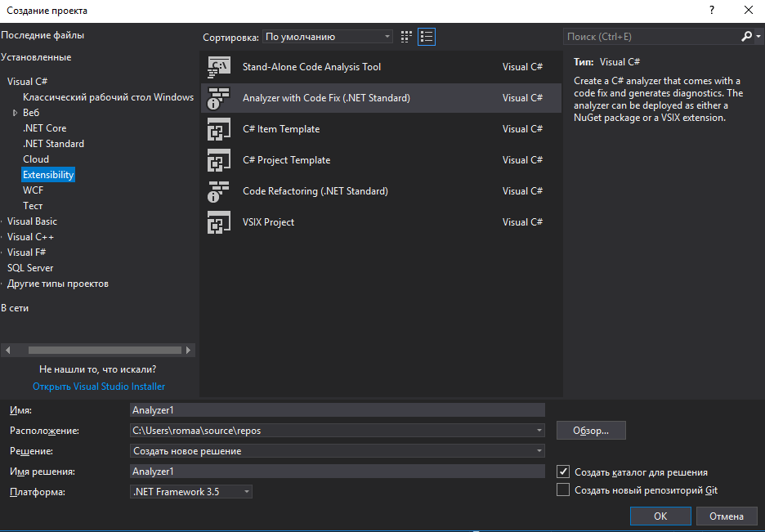Image resolution: width=765 pixels, height=532 pixels.
Task: Expand the Веб tree node
Action: pyautogui.click(x=16, y=113)
